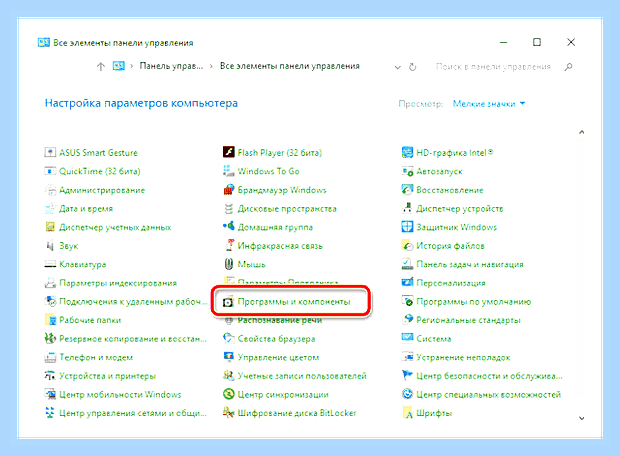Open the Все элементы панели управления breadcrumb
The height and width of the screenshot is (456, 620).
click(x=290, y=66)
